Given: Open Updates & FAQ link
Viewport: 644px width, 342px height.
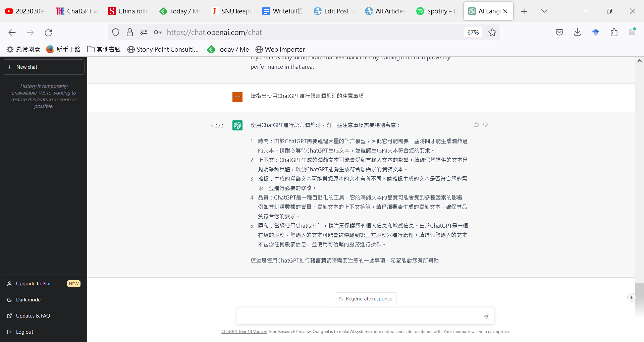Looking at the screenshot, I should click(44, 316).
